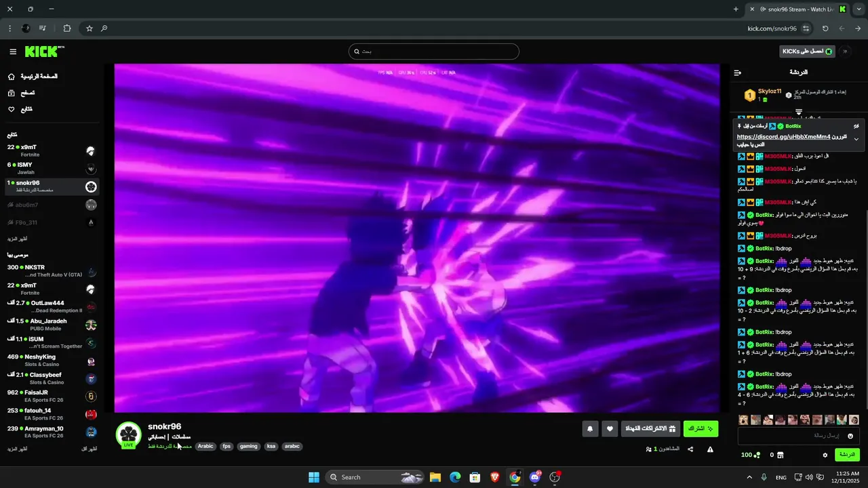The height and width of the screenshot is (488, 868).
Task: Open File Explorer on the taskbar
Action: [x=435, y=477]
